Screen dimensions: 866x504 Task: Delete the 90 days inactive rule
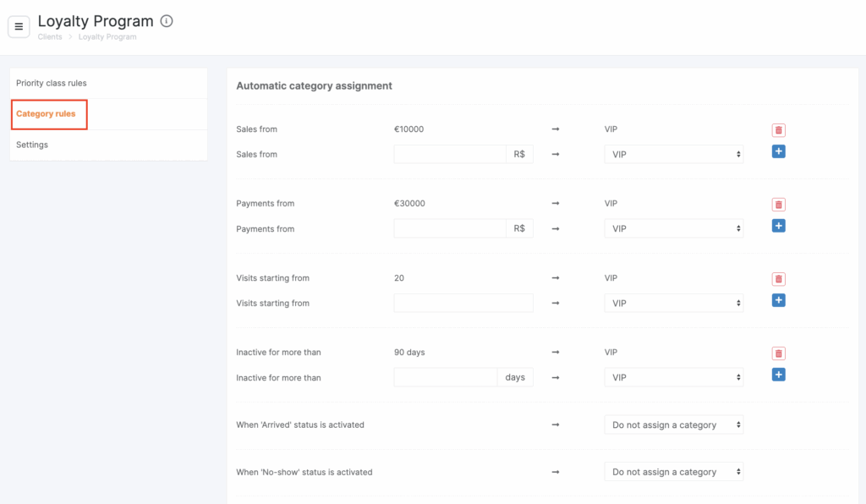click(778, 353)
